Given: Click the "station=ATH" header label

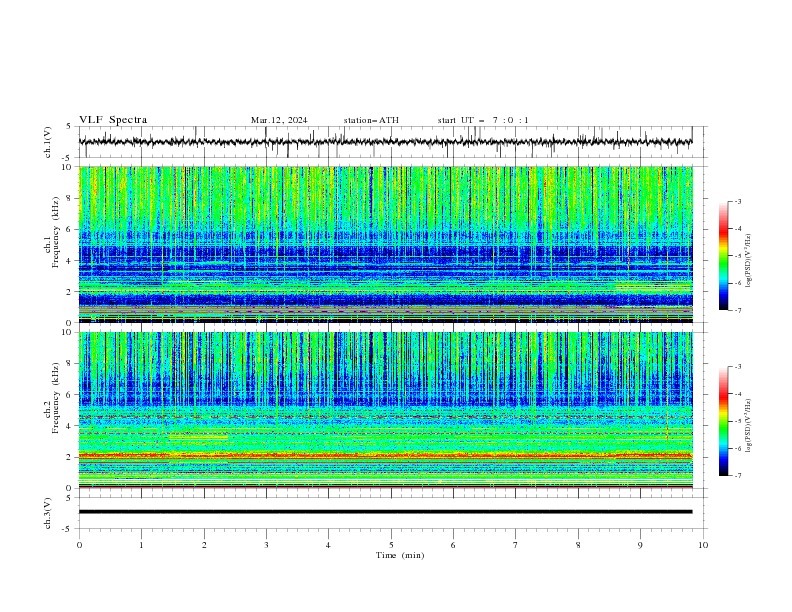Looking at the screenshot, I should (371, 120).
